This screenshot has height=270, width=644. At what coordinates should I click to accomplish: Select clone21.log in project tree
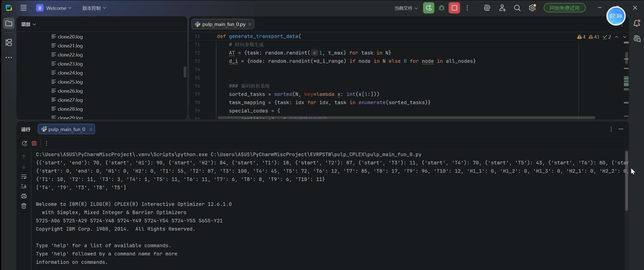67,46
